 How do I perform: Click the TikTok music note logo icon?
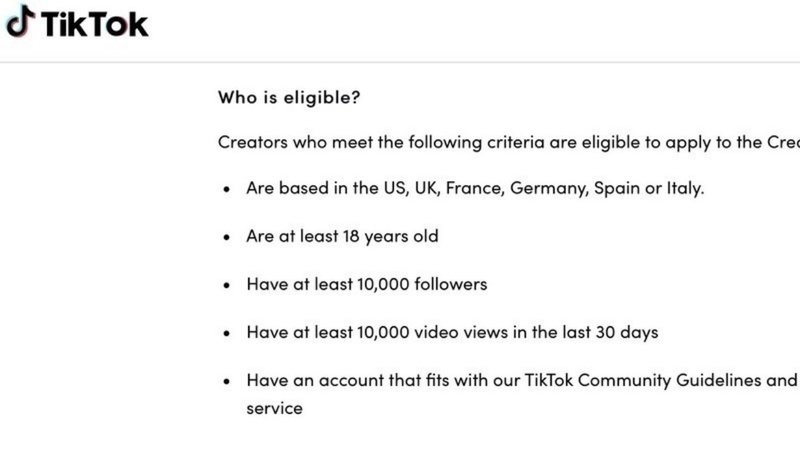(x=19, y=22)
